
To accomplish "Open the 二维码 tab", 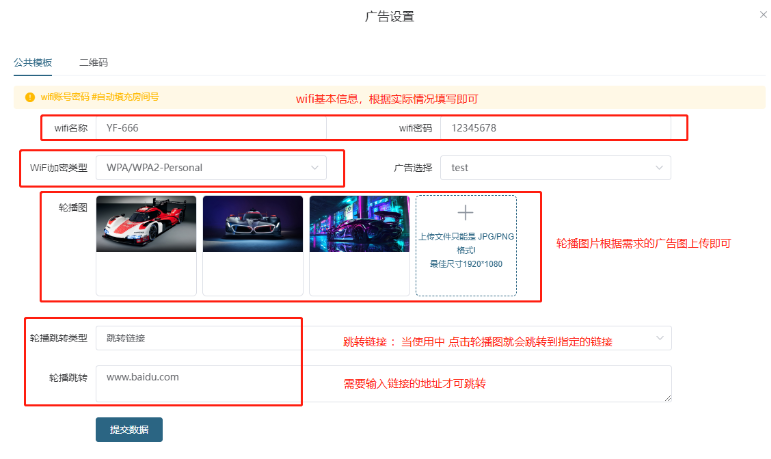I will (x=94, y=62).
